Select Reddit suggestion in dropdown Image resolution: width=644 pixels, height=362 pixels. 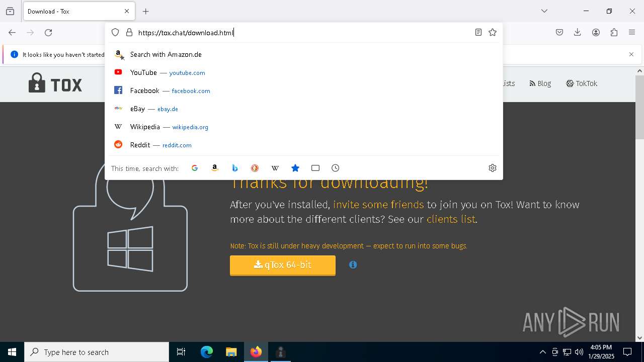[304, 145]
